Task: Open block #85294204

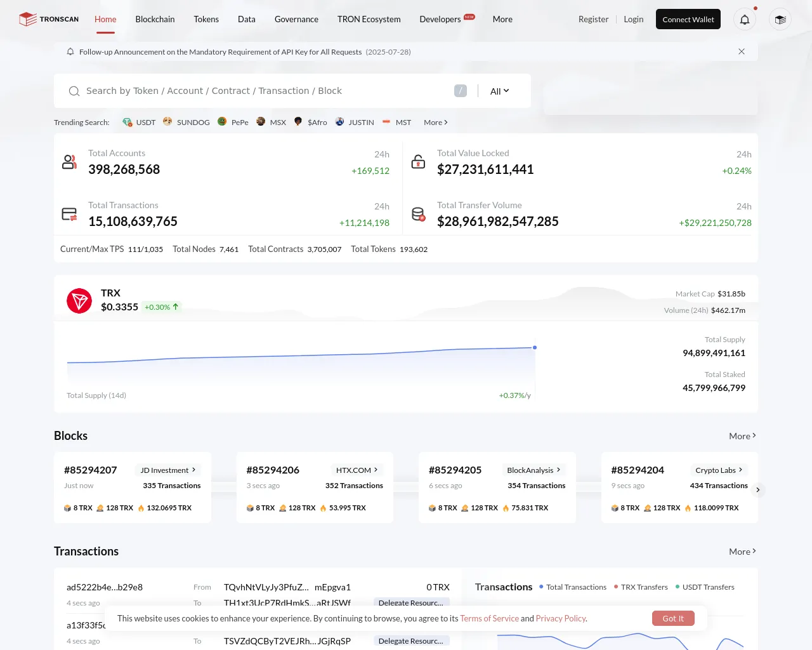Action: [x=638, y=470]
